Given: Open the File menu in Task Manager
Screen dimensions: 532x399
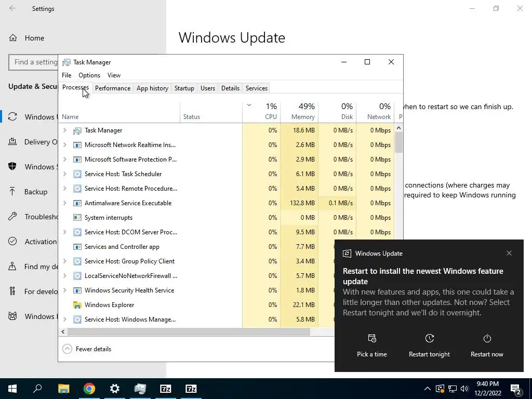Looking at the screenshot, I should pyautogui.click(x=66, y=75).
